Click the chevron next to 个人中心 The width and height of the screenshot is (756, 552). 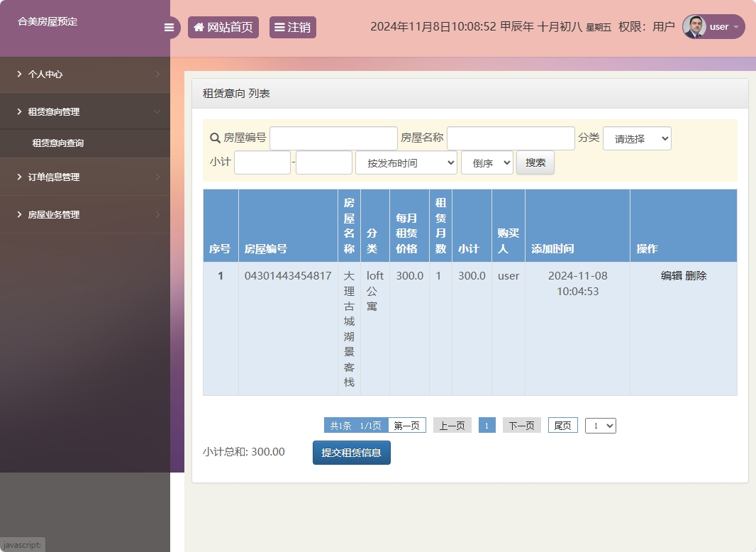coord(160,74)
